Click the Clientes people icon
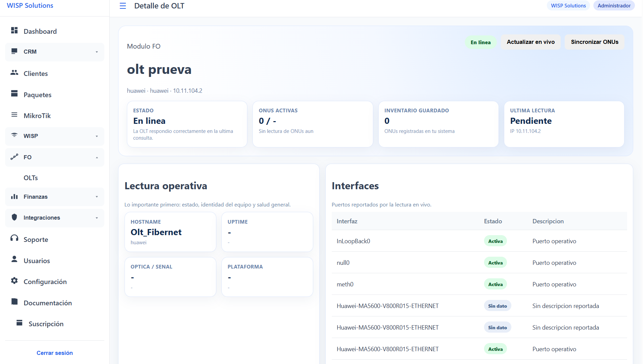 point(14,73)
